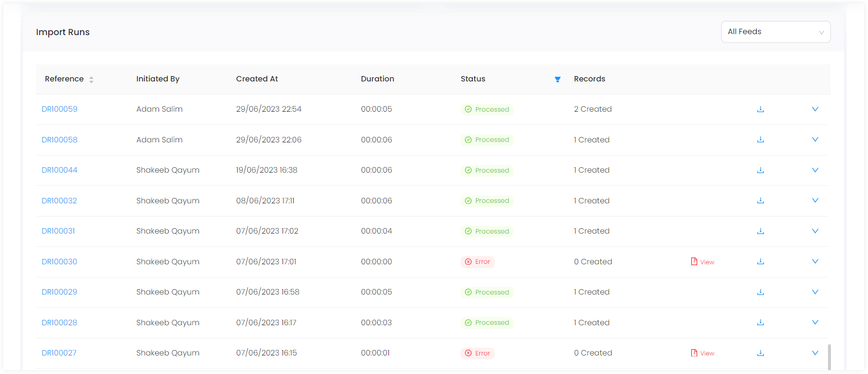Screen dimensions: 868x374
Task: Click the duration '00:00:04' cell
Action: tap(377, 231)
